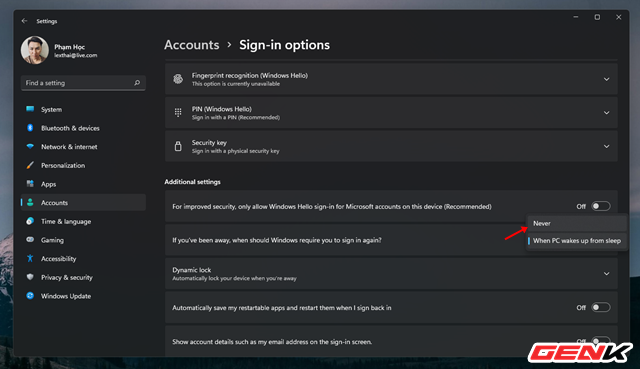
Task: Toggle show account details on sign-in switch
Action: (601, 341)
